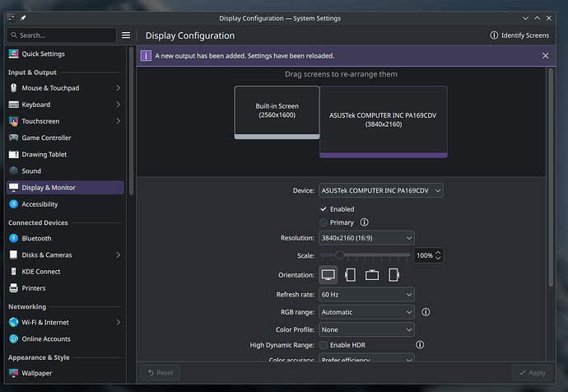Click the Printers icon
The height and width of the screenshot is (392, 568).
13,288
